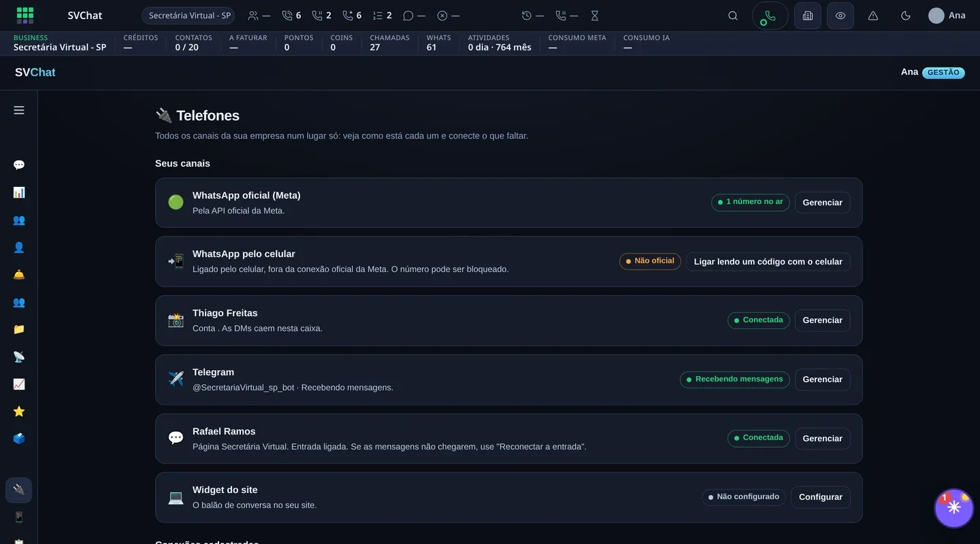The image size is (980, 544).
Task: Open the service bell sidebar icon
Action: pyautogui.click(x=19, y=275)
